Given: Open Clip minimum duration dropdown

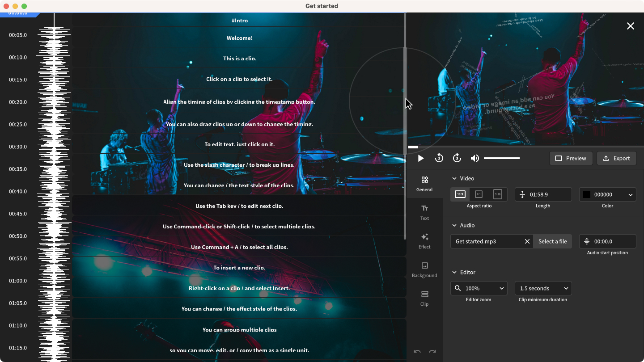Looking at the screenshot, I should pos(543,288).
